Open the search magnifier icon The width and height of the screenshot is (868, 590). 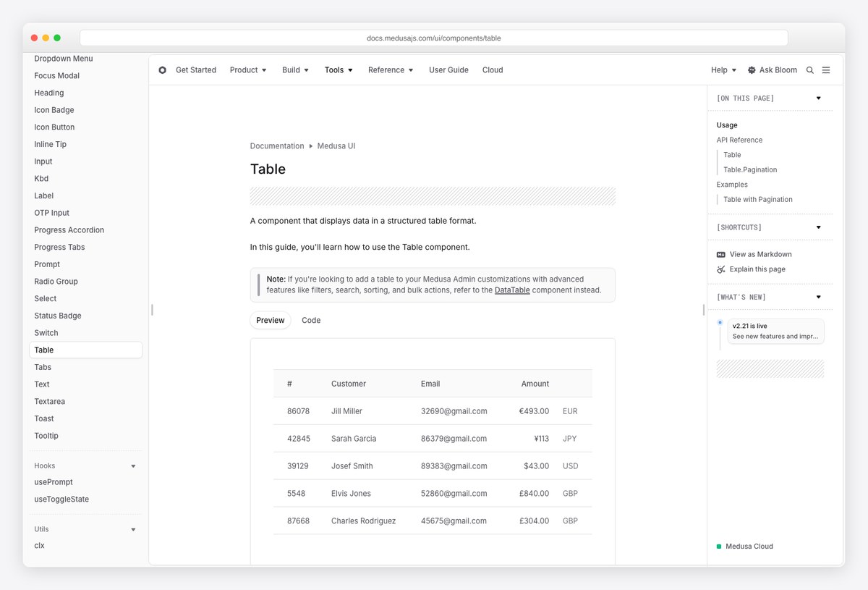(x=810, y=70)
